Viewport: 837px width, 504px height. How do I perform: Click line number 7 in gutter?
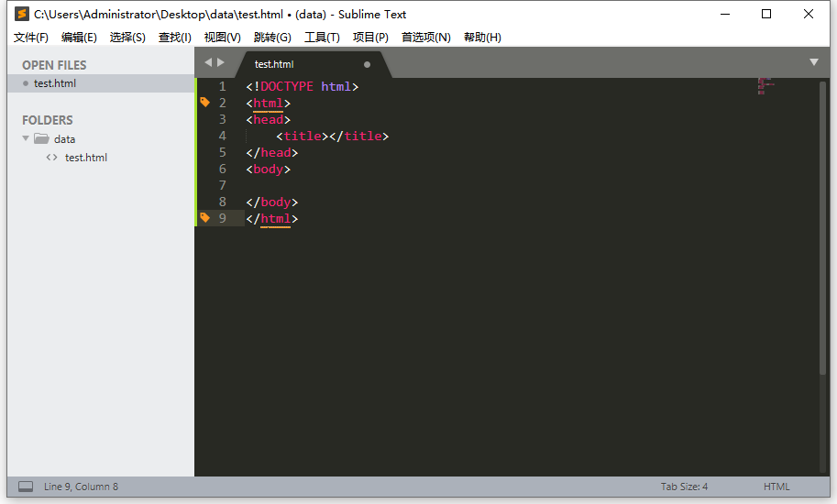pyautogui.click(x=223, y=186)
